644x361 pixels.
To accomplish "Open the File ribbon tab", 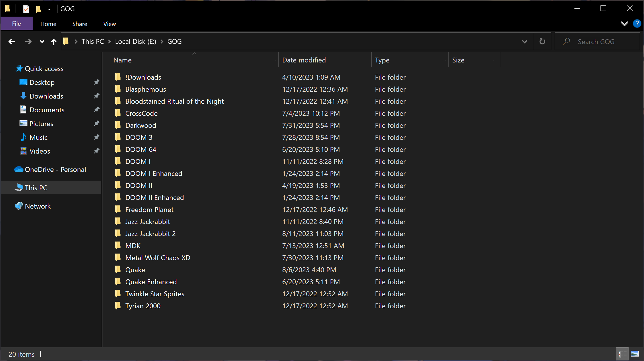I will [x=16, y=24].
